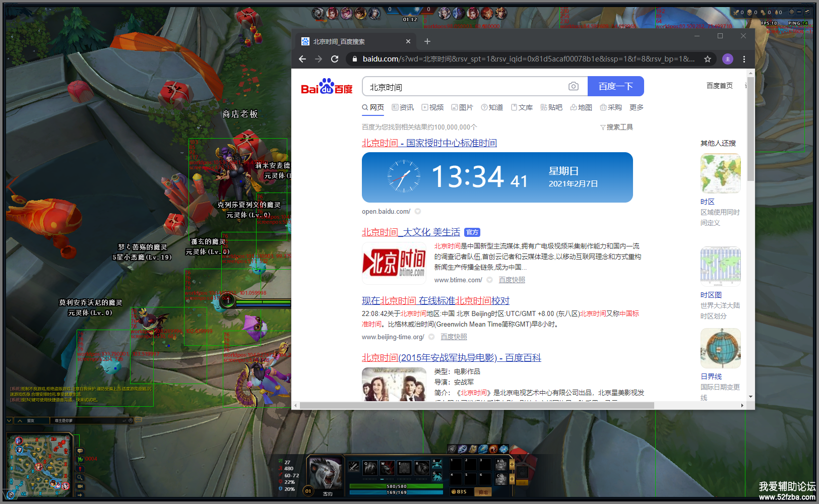Click the C summoner spell icon
Viewport: 819px width, 504px height.
[x=501, y=478]
